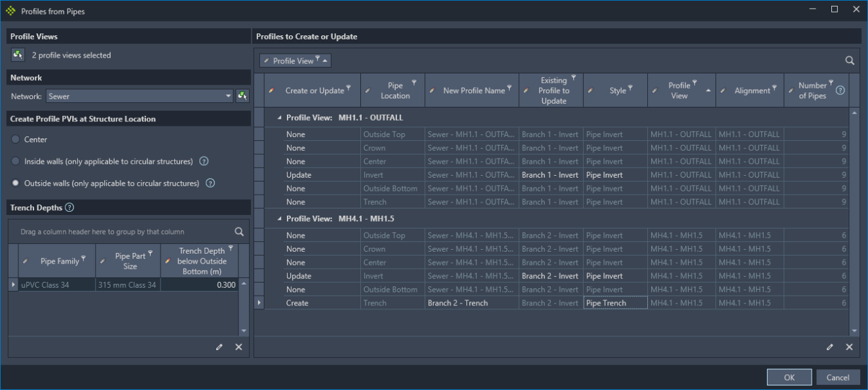Click the Invert cell under MH4.1 - MH1.5
This screenshot has height=390, width=868.
coord(392,276)
